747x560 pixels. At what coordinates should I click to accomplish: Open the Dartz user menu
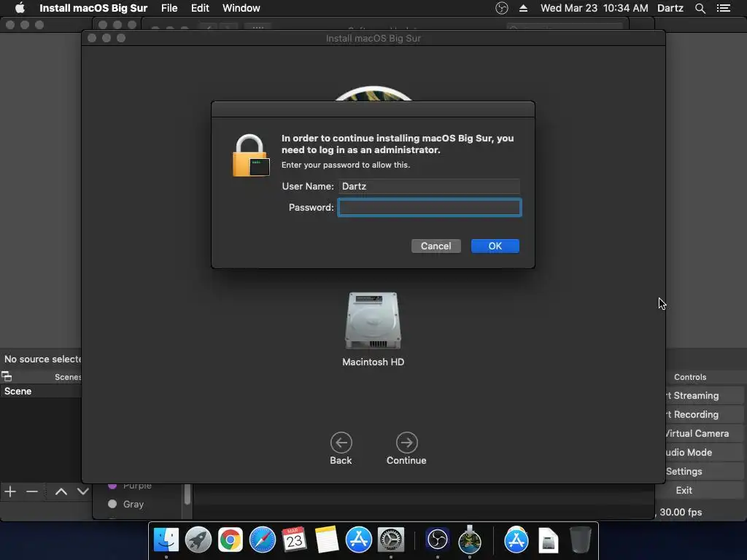coord(670,8)
